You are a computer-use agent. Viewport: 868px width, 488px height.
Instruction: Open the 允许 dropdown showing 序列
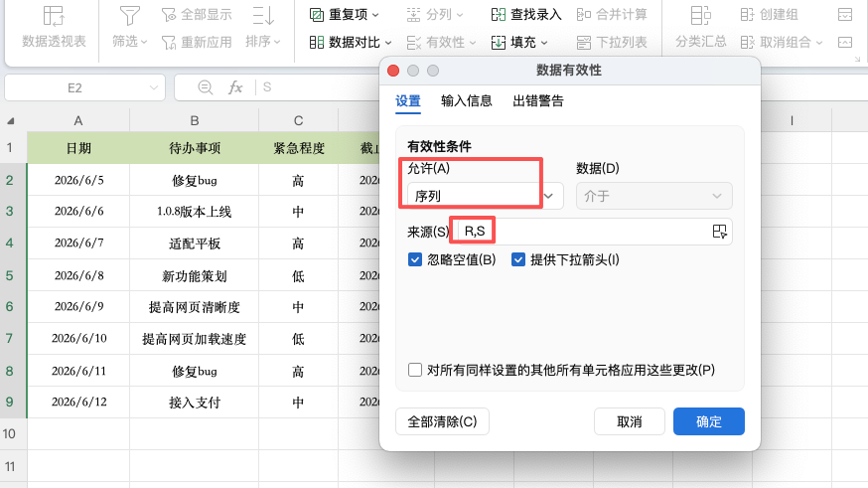pos(485,196)
